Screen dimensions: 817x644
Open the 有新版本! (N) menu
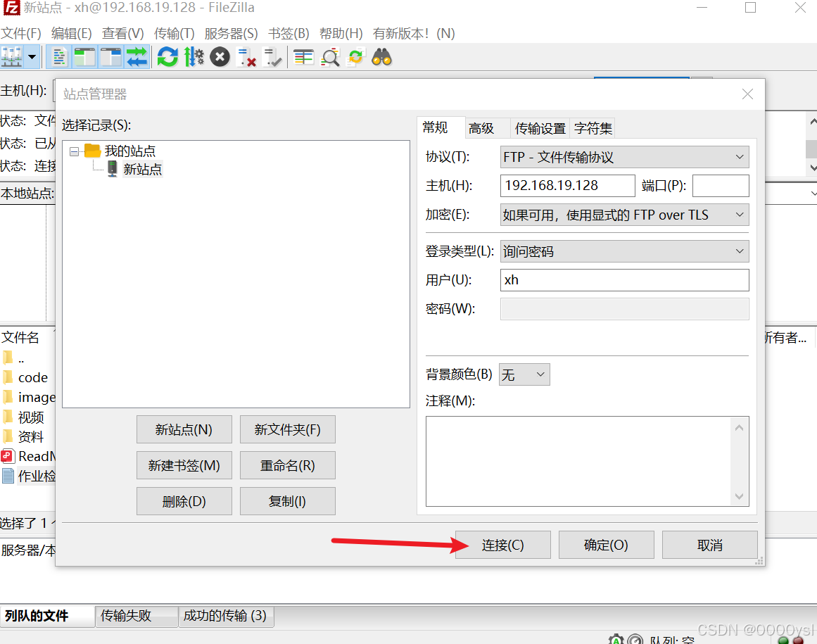pyautogui.click(x=414, y=33)
